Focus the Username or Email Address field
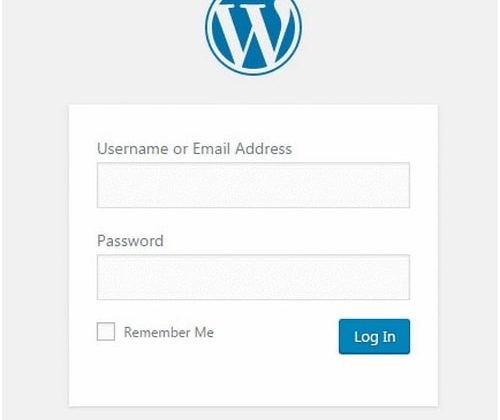The height and width of the screenshot is (420, 500). pos(253,185)
